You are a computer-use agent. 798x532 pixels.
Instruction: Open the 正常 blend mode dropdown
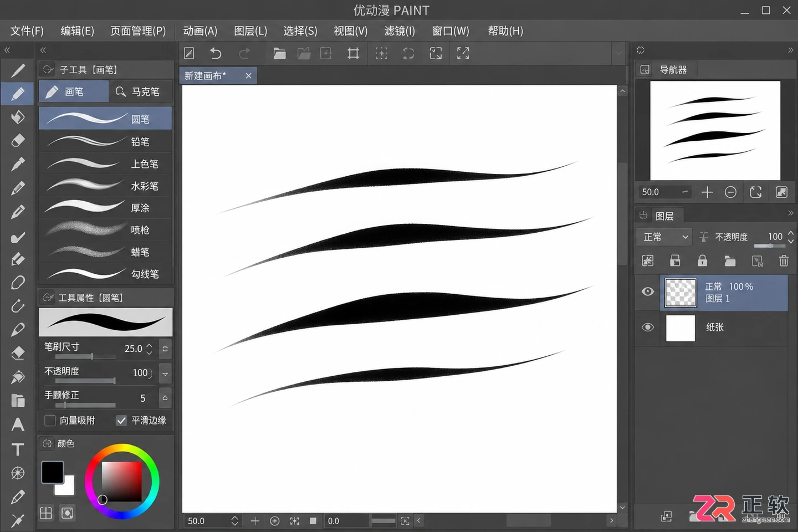click(665, 237)
